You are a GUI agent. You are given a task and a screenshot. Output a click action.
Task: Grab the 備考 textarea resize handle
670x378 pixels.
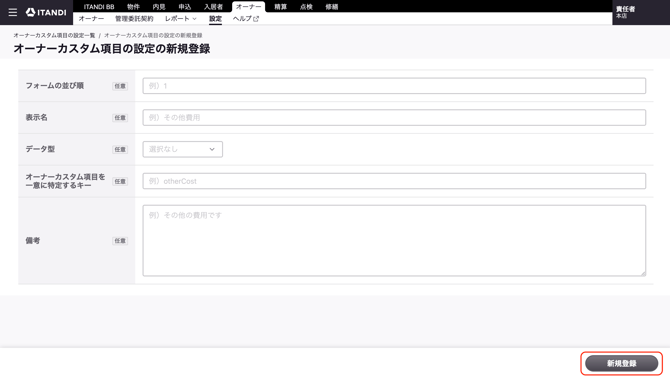643,273
